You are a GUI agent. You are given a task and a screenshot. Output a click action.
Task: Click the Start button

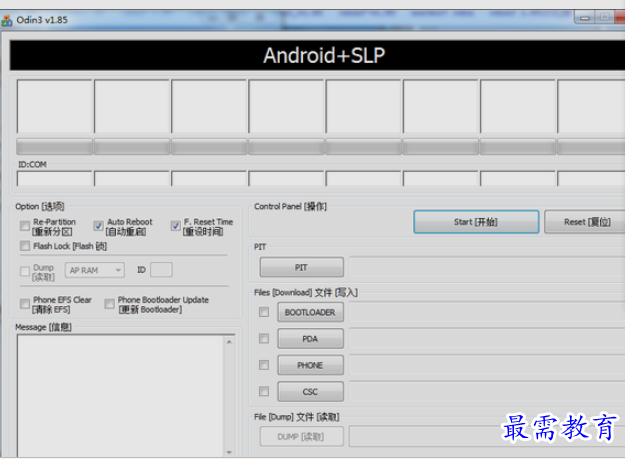(476, 222)
